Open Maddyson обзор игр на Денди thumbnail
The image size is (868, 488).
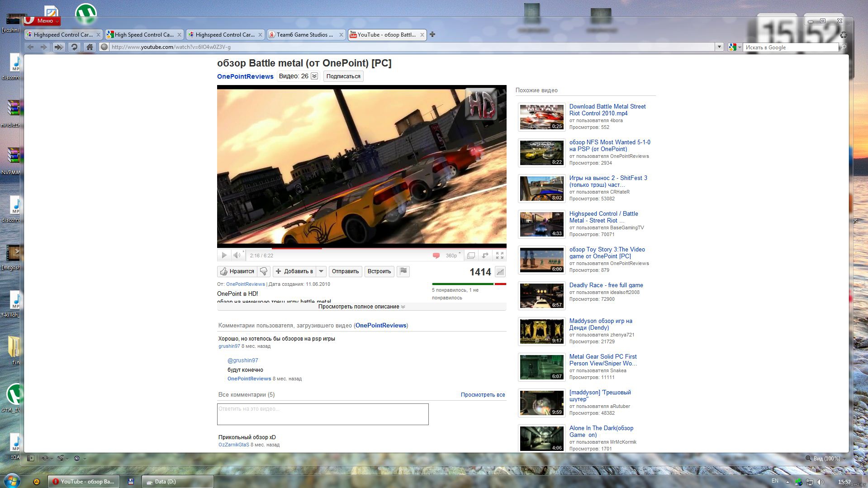(x=541, y=332)
